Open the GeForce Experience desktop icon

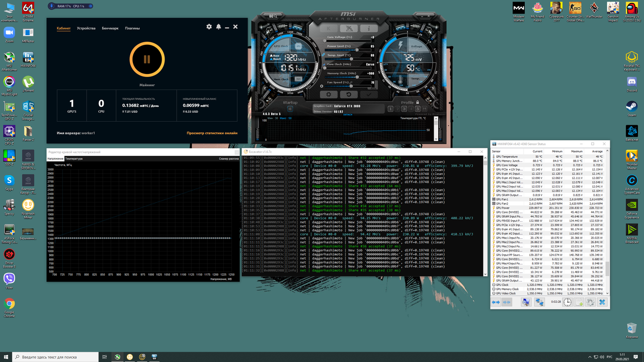pos(632,208)
